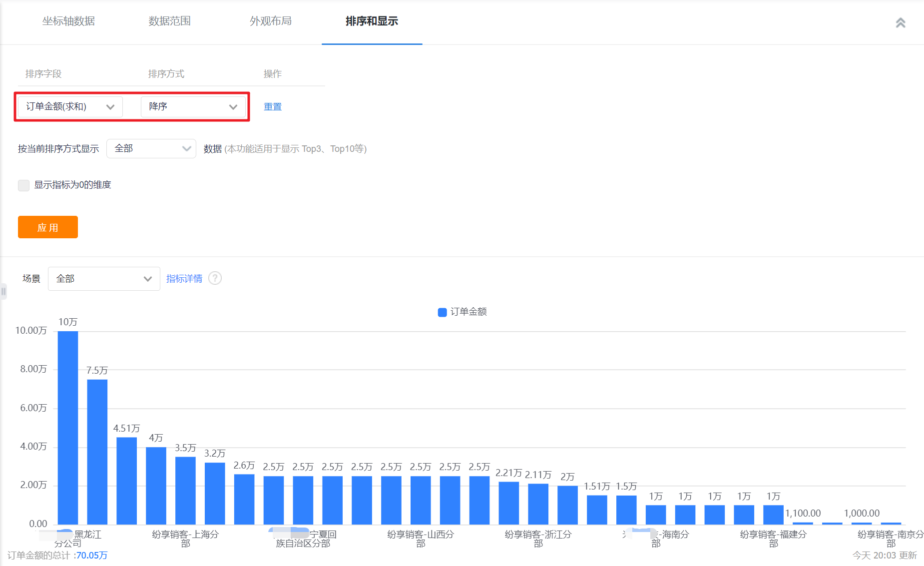Click the 1.51万 bar in the chart
Viewport: 924px width, 566px height.
pyautogui.click(x=597, y=510)
